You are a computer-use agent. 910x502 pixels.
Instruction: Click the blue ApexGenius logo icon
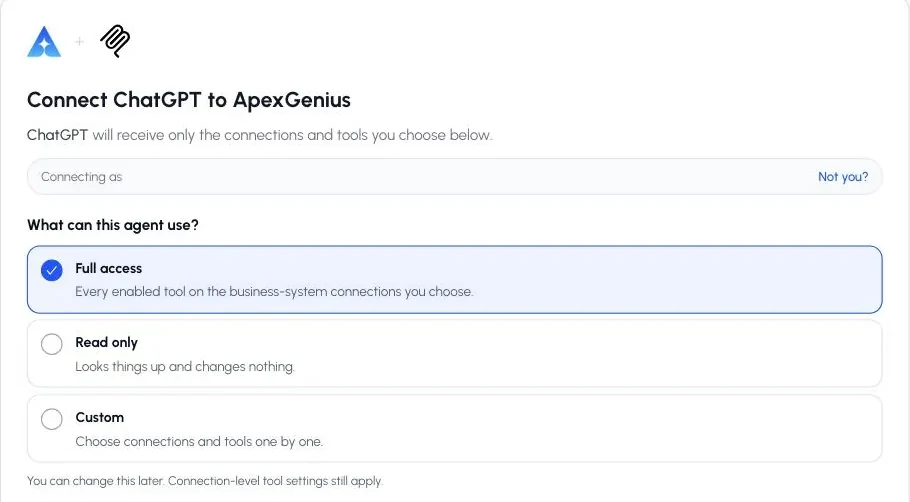(44, 42)
